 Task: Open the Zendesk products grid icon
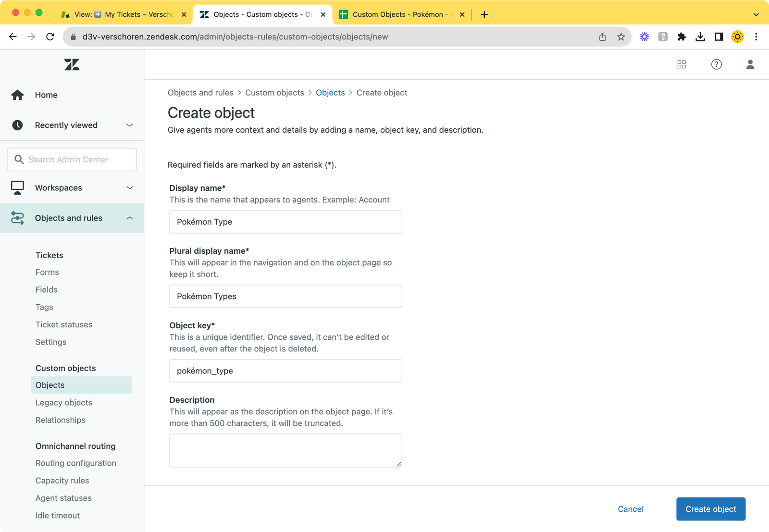(x=682, y=64)
